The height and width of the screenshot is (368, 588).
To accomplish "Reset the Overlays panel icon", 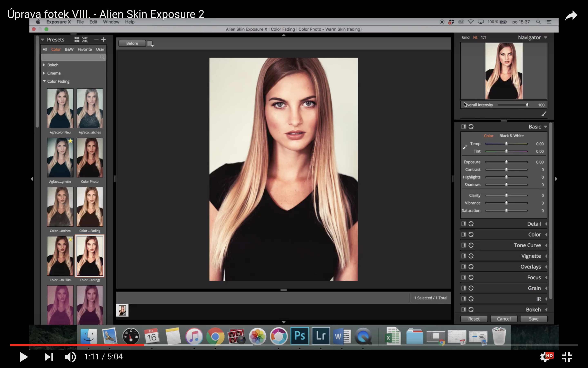I will click(x=471, y=267).
